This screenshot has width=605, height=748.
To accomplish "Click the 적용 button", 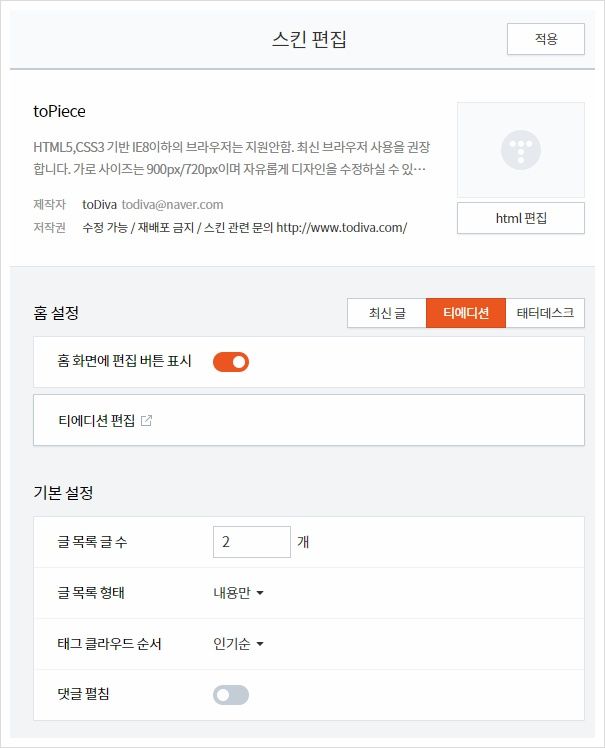I will click(x=546, y=39).
